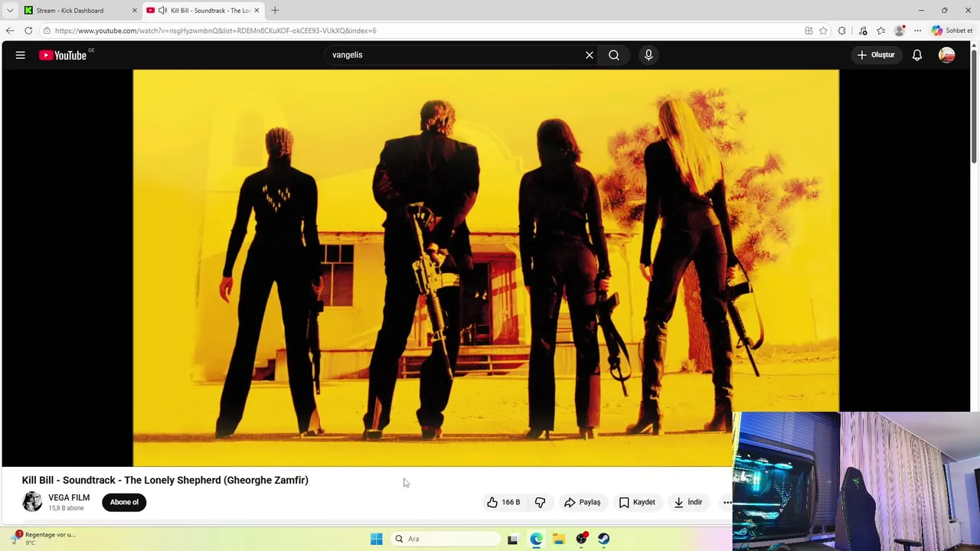Click the video title text
This screenshot has height=551, width=980.
(165, 480)
